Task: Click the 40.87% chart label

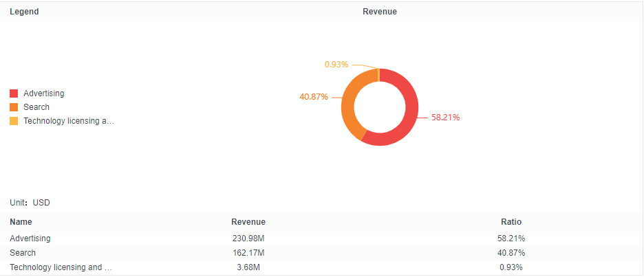Action: 314,97
